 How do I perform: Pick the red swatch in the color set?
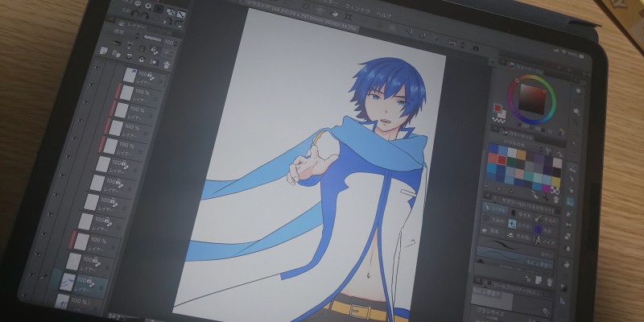point(502,159)
